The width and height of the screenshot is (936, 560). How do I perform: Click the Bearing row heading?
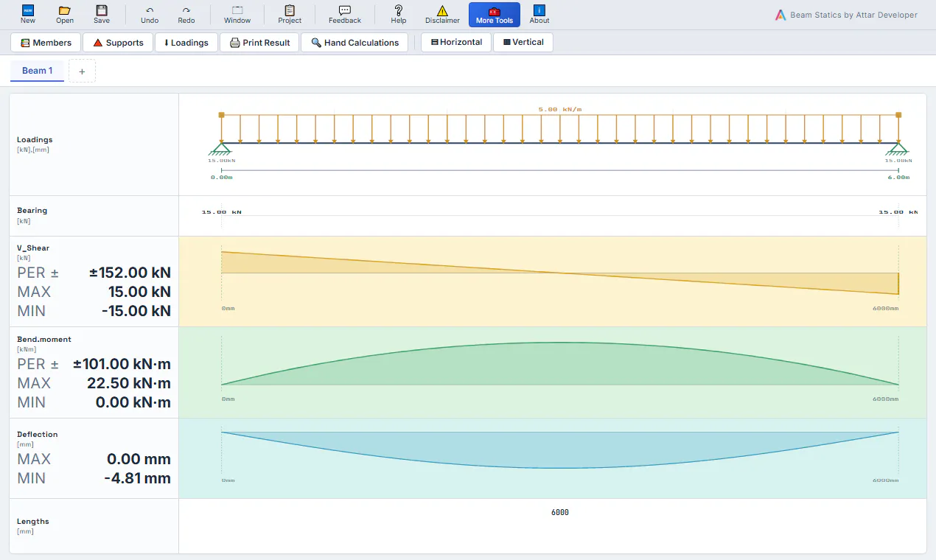point(32,211)
